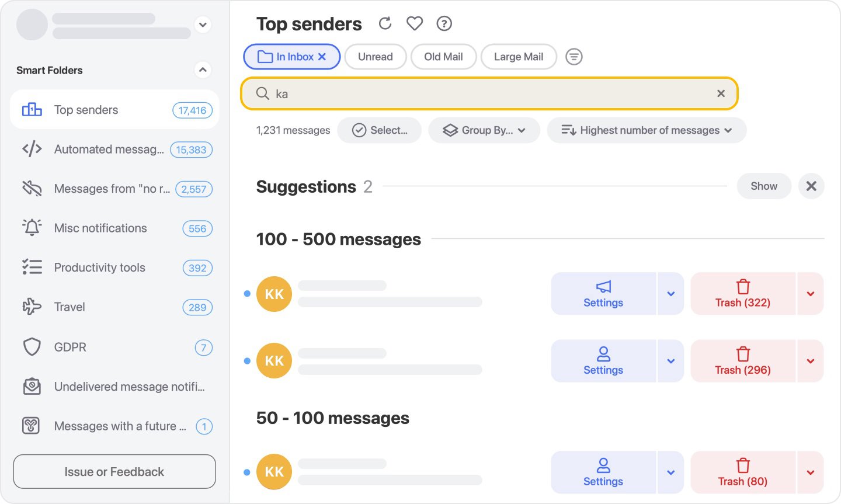Open the Group By dropdown
The width and height of the screenshot is (841, 504).
[x=484, y=130]
